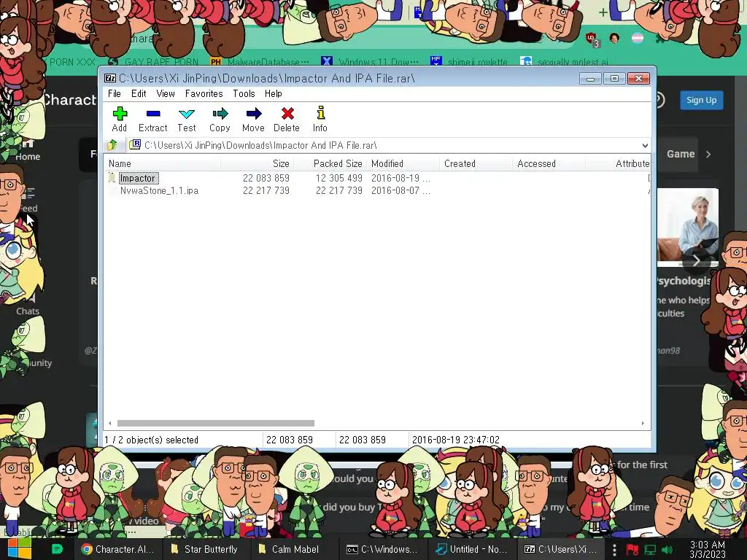The image size is (747, 560).
Task: Open the Help menu
Action: pos(274,94)
